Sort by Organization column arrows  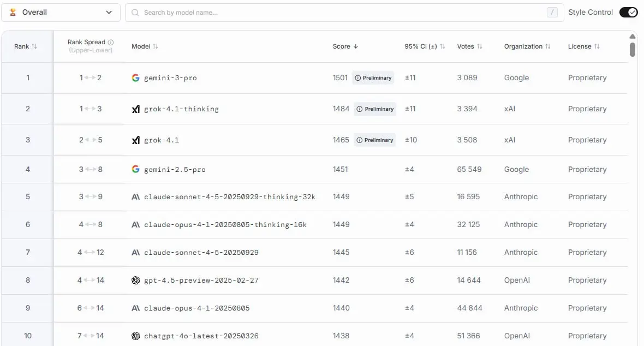(x=547, y=46)
